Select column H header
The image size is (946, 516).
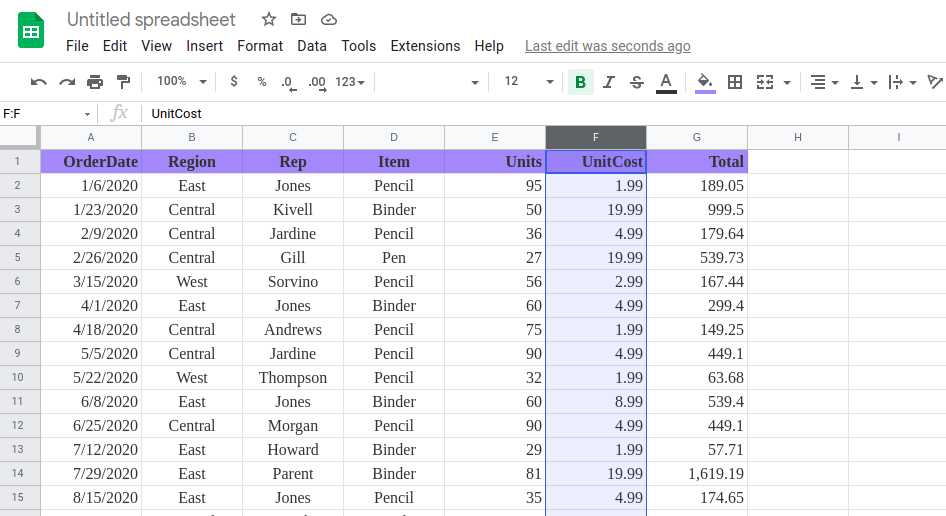click(x=798, y=138)
